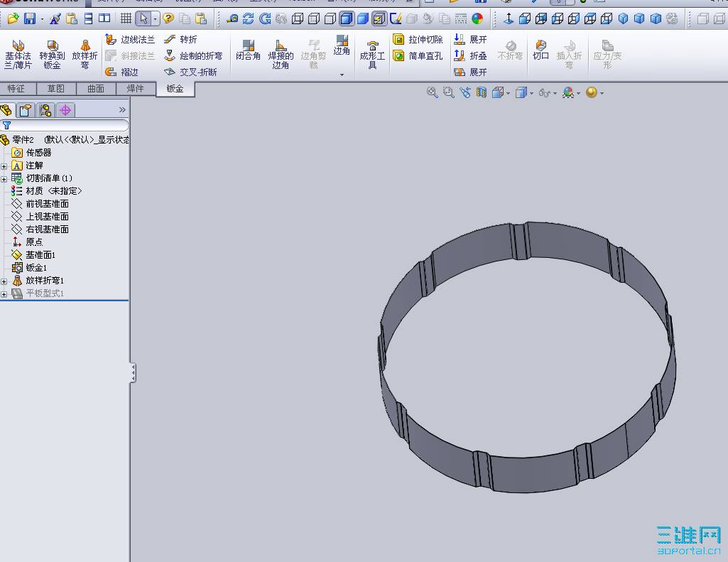
Task: Expand Annotations (注解) tree node
Action: tap(4, 166)
